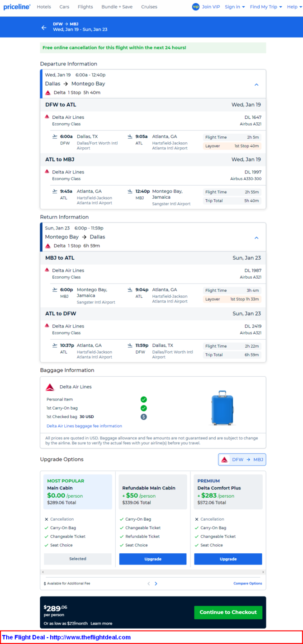Click Continue to Checkout

pyautogui.click(x=228, y=612)
